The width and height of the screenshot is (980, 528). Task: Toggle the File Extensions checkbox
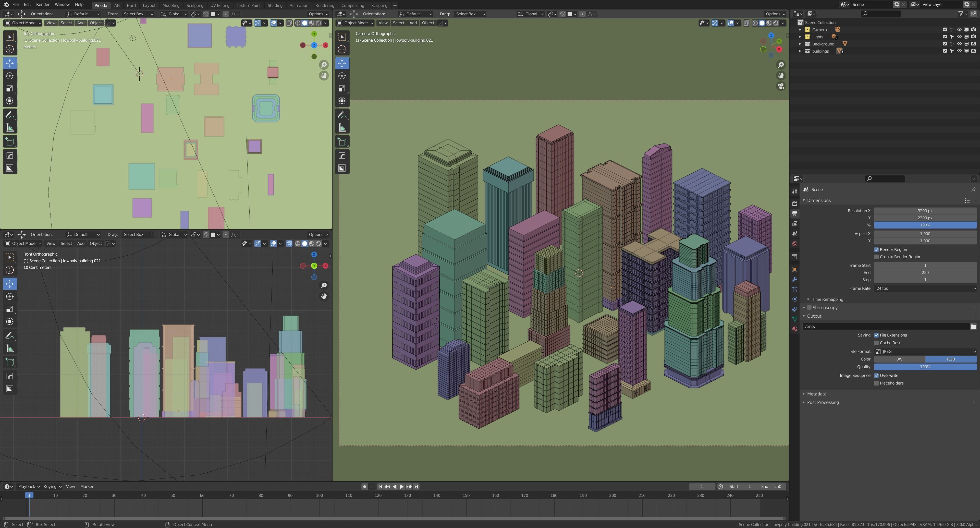[x=877, y=335]
